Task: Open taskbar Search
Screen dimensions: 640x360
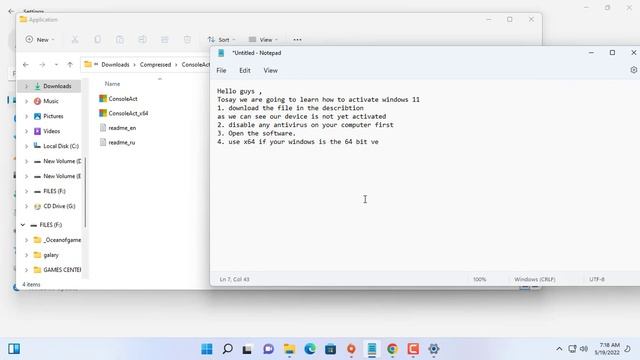Action: 227,349
